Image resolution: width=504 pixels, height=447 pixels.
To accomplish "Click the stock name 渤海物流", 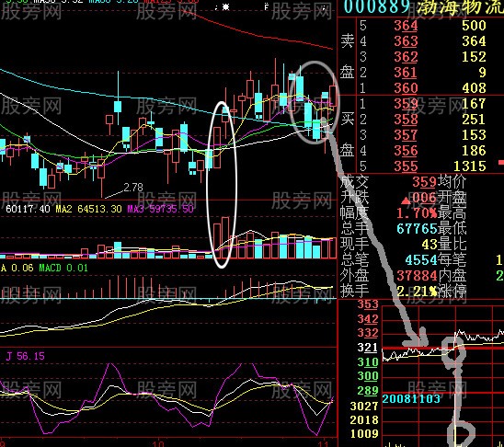I will 460,6.
